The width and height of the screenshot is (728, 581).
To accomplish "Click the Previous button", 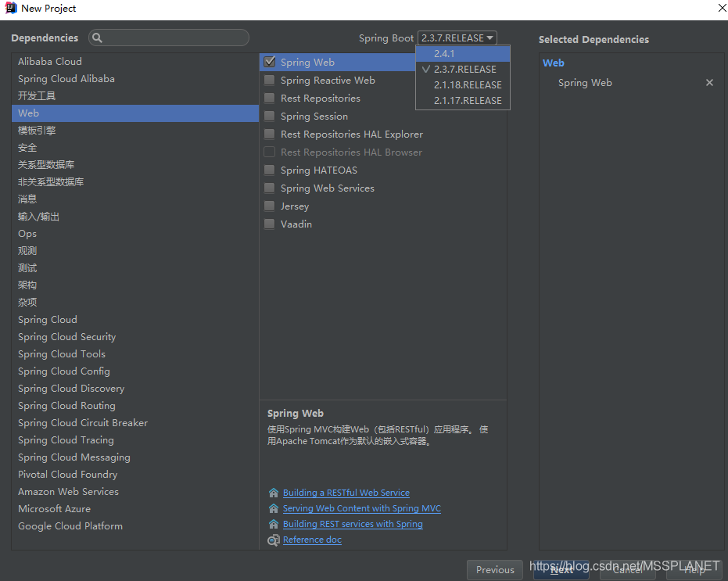I will pyautogui.click(x=495, y=570).
